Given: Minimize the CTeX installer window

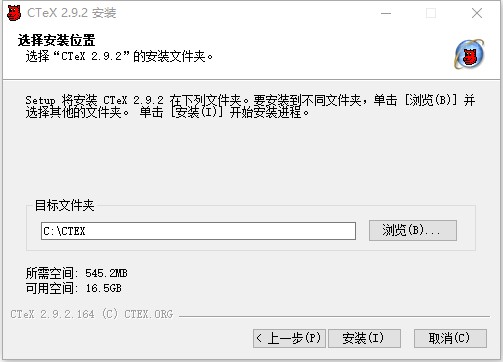Looking at the screenshot, I should pyautogui.click(x=386, y=13).
